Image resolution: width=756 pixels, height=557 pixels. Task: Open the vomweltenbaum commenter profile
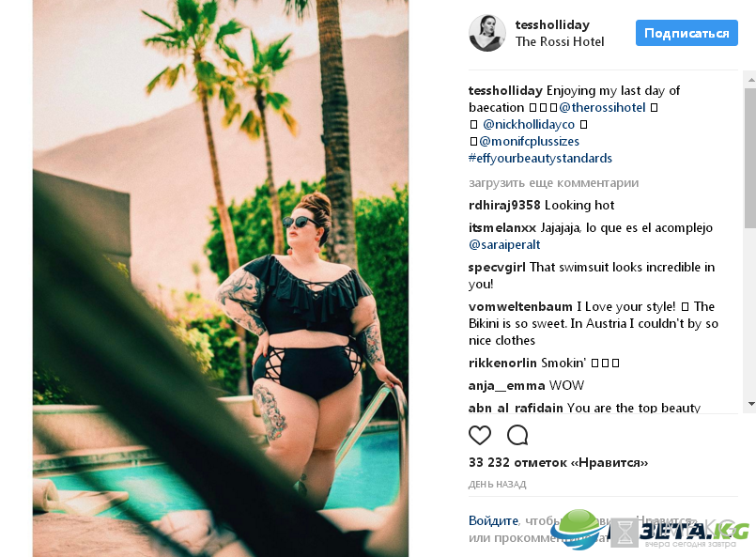[x=520, y=307]
